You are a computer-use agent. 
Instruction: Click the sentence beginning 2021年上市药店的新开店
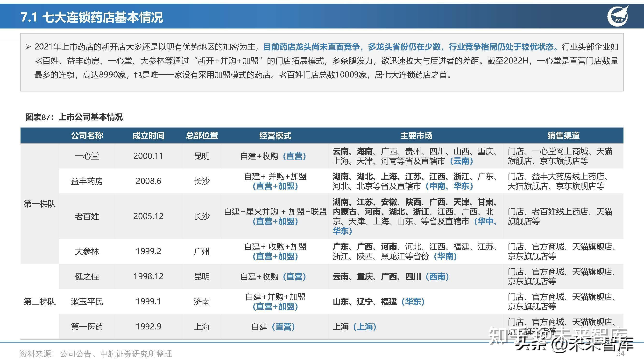pyautogui.click(x=145, y=47)
